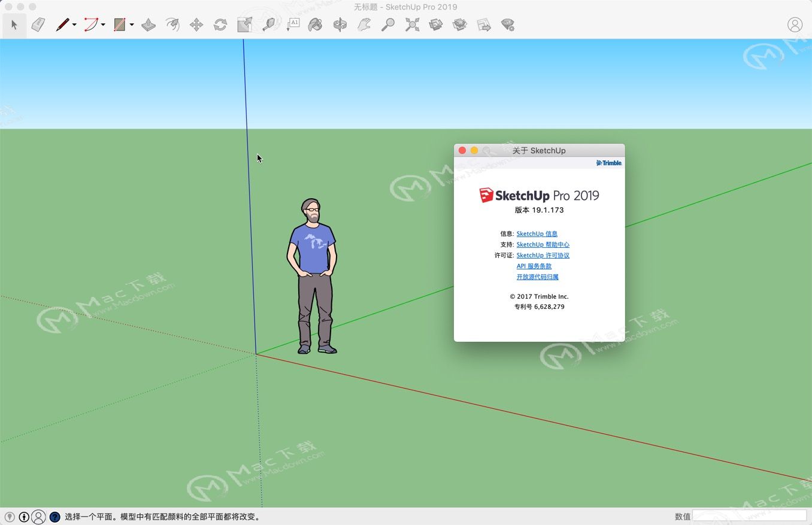Viewport: 812px width, 525px height.
Task: Open the API 服务条款 link
Action: click(534, 266)
